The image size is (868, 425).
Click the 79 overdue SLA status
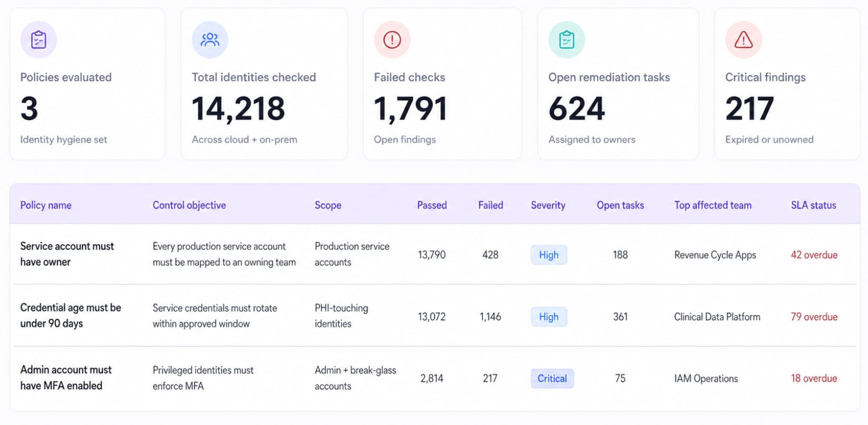[814, 317]
